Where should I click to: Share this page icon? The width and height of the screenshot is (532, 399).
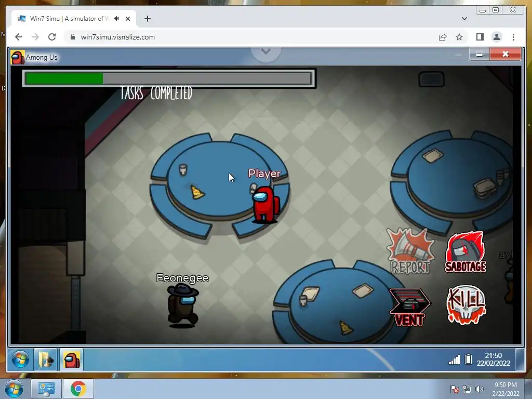(443, 37)
